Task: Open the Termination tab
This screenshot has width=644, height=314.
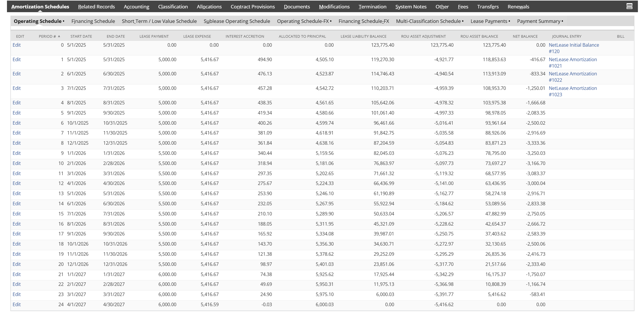Action: tap(372, 7)
